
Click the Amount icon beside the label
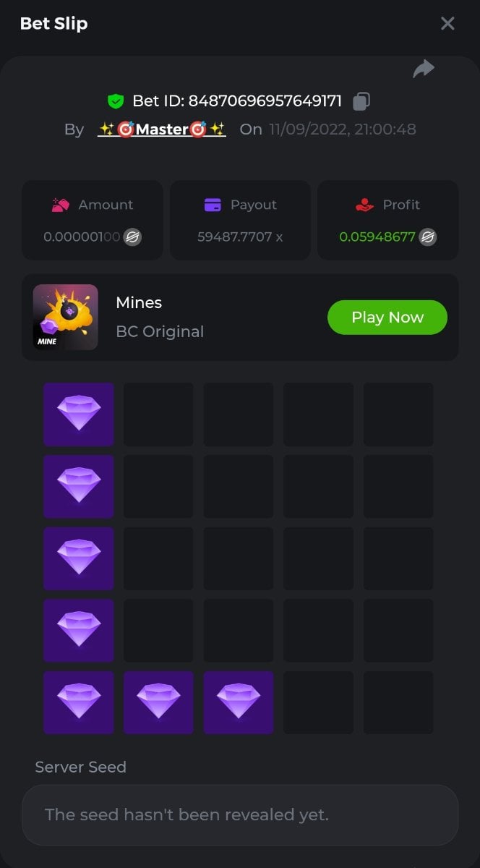click(61, 205)
